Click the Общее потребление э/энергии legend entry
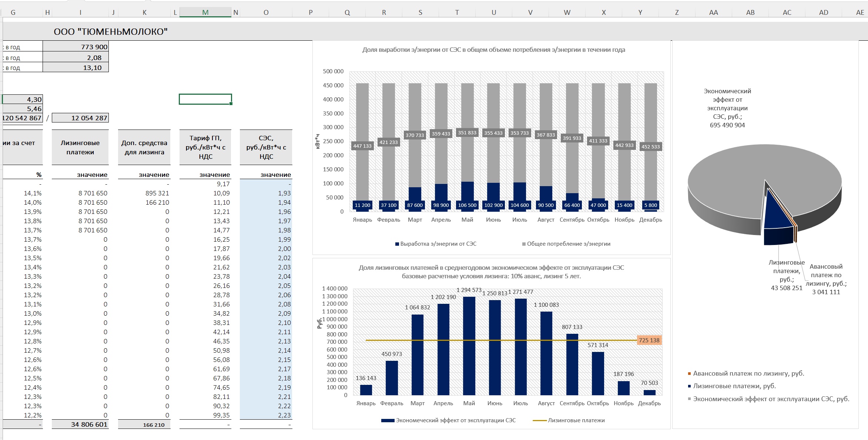 coord(566,244)
